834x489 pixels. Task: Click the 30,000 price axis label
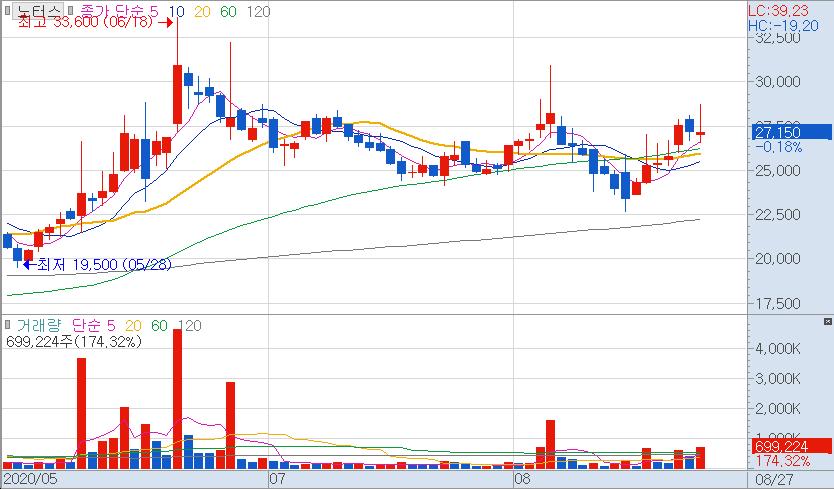778,81
